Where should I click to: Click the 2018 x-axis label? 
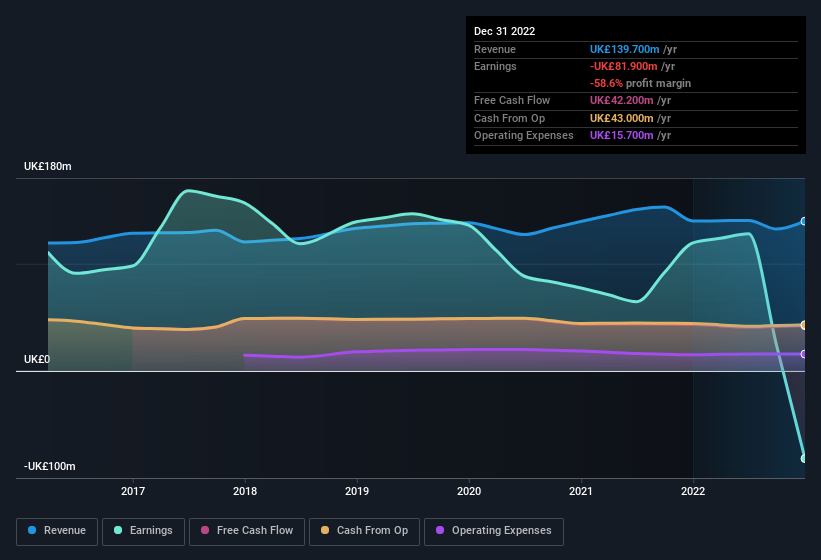(245, 491)
